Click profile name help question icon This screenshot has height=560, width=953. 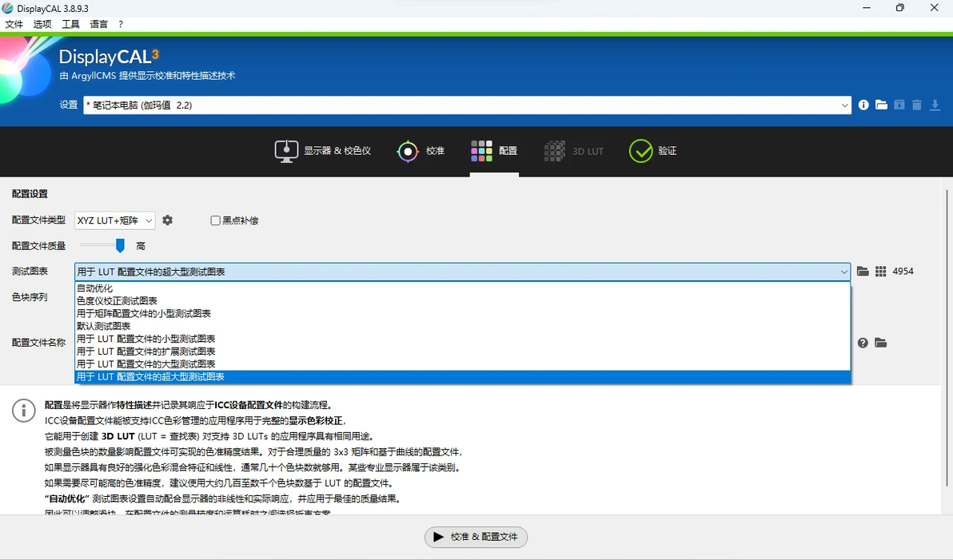point(863,344)
